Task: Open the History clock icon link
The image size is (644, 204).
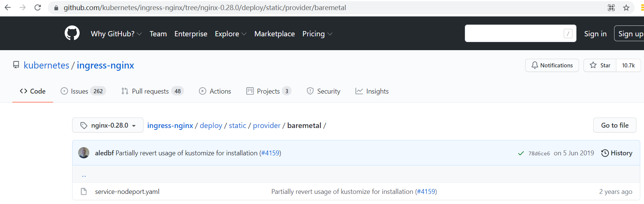Action: click(x=616, y=153)
